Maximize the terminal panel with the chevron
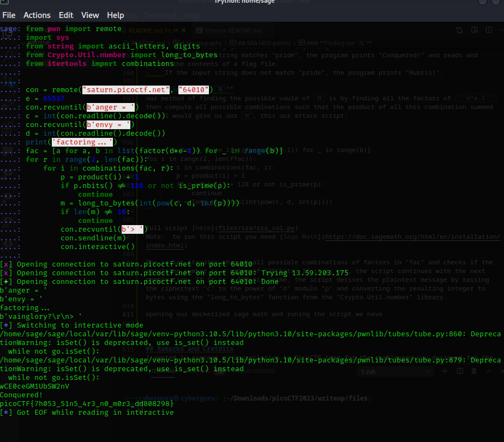The height and width of the screenshot is (442, 504). [489, 371]
